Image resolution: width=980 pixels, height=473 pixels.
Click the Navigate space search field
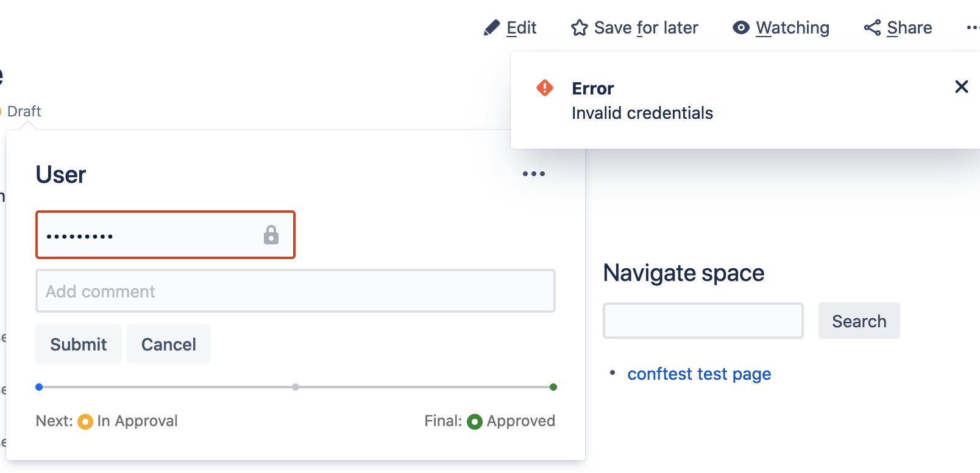tap(703, 321)
